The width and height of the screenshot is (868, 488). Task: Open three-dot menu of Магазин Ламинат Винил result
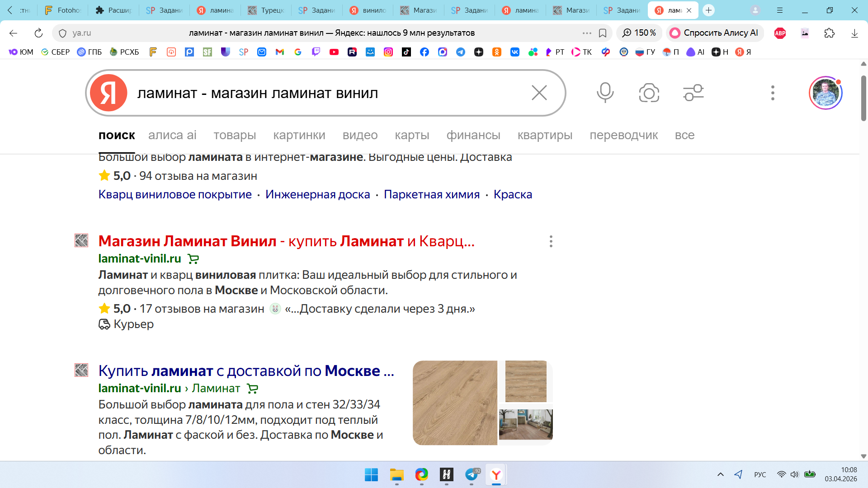(551, 241)
